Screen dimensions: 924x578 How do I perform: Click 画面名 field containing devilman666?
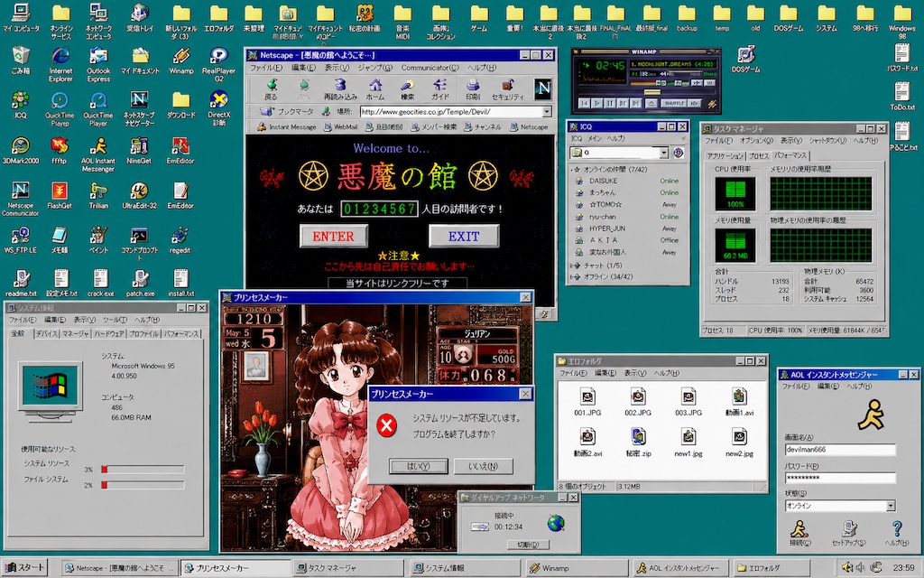click(x=840, y=450)
